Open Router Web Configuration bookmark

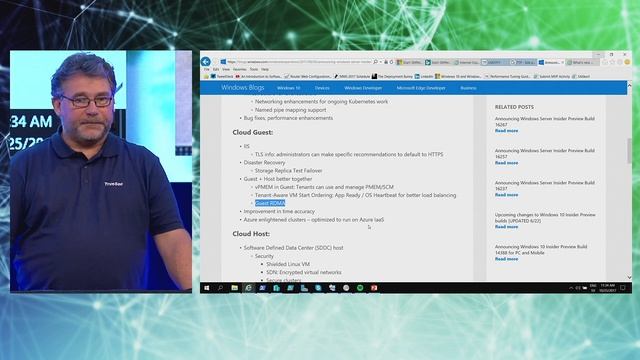(x=308, y=76)
